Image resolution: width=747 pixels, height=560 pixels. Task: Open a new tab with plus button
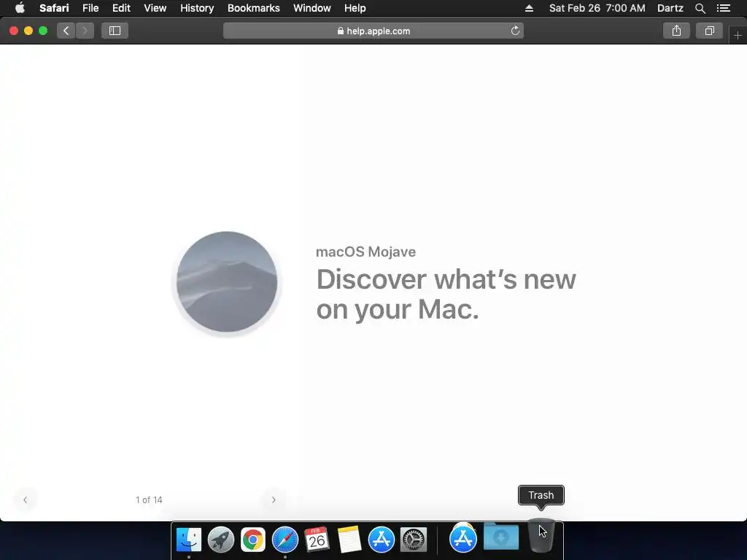(738, 36)
